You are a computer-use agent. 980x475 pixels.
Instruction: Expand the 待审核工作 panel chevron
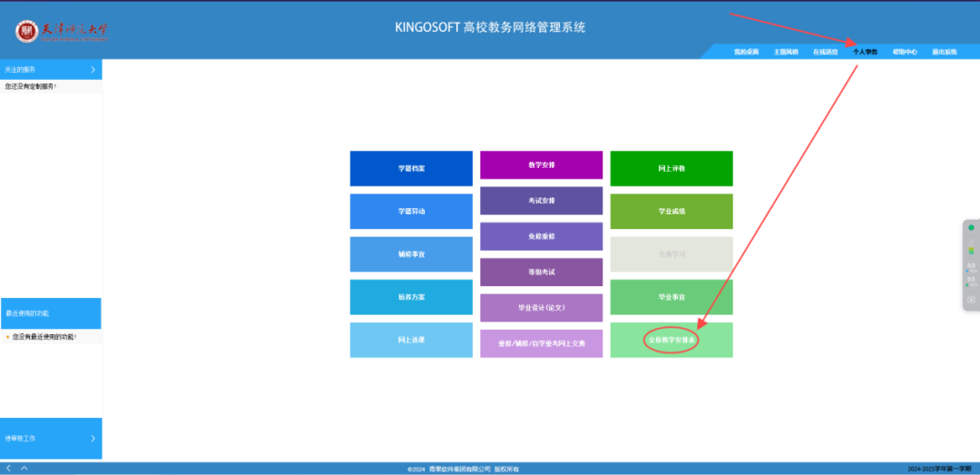[x=93, y=439]
